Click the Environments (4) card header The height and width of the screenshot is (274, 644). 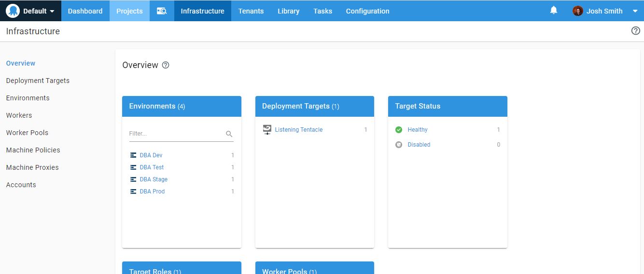(182, 106)
